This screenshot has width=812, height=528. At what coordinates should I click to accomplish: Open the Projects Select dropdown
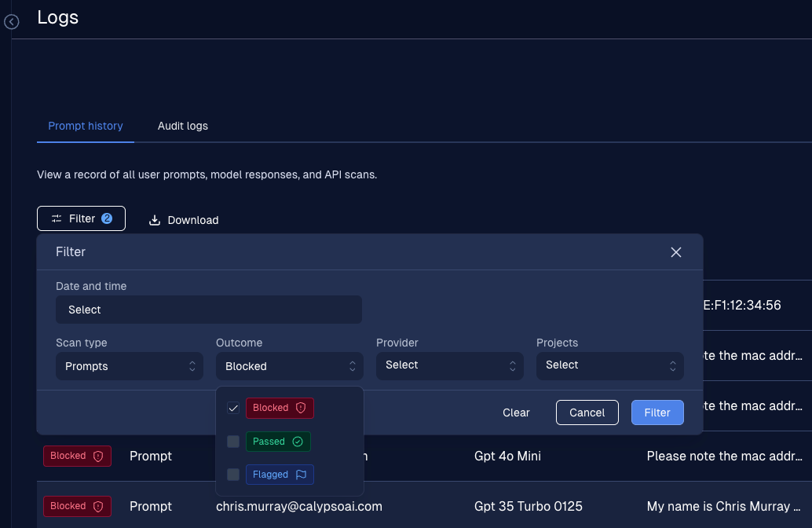610,366
